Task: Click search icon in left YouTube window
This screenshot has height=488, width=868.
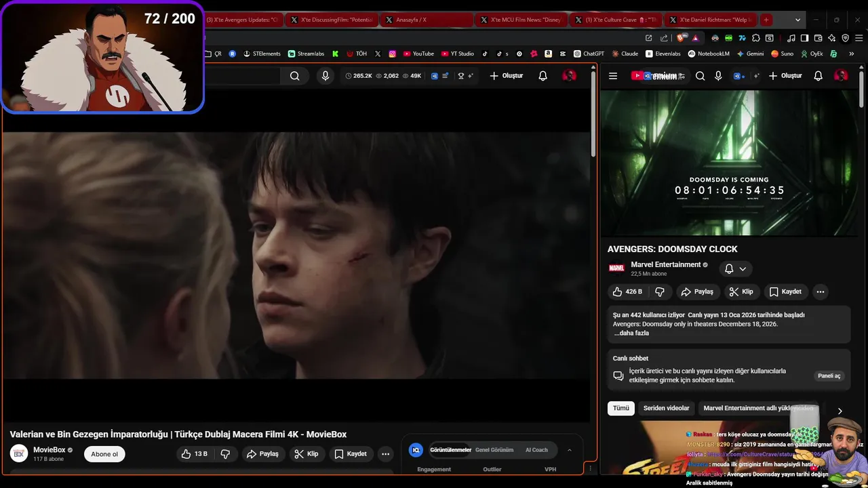Action: (x=294, y=76)
